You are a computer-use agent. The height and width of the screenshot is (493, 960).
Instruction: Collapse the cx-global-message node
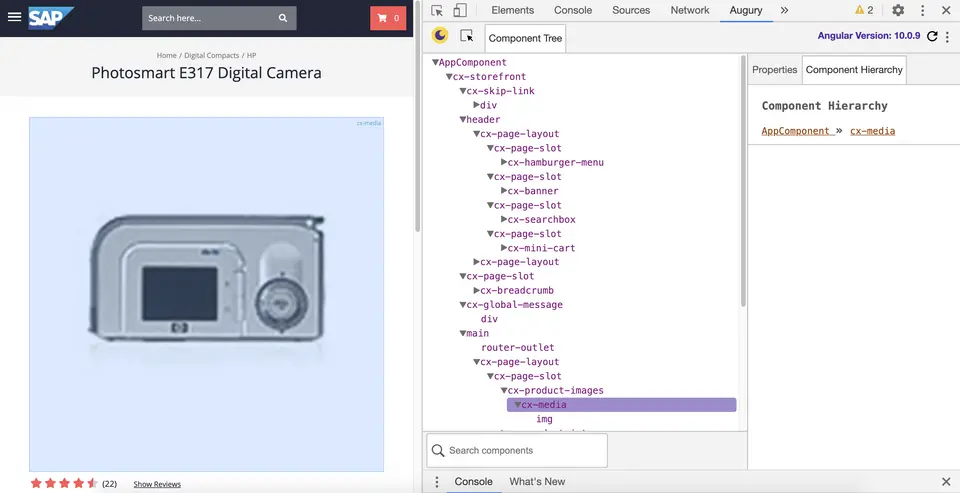coord(463,305)
